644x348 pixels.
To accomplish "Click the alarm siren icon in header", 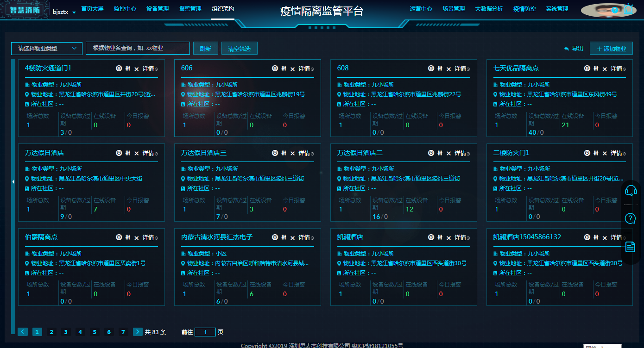I will click(629, 8).
